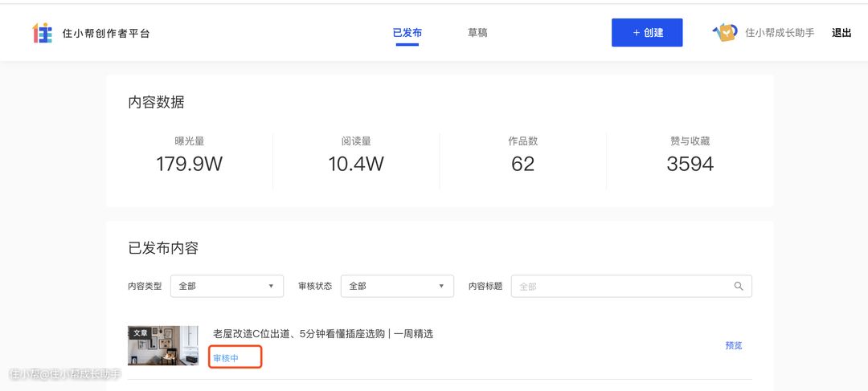This screenshot has width=868, height=391.
Task: Click the + 创建 button
Action: point(647,33)
